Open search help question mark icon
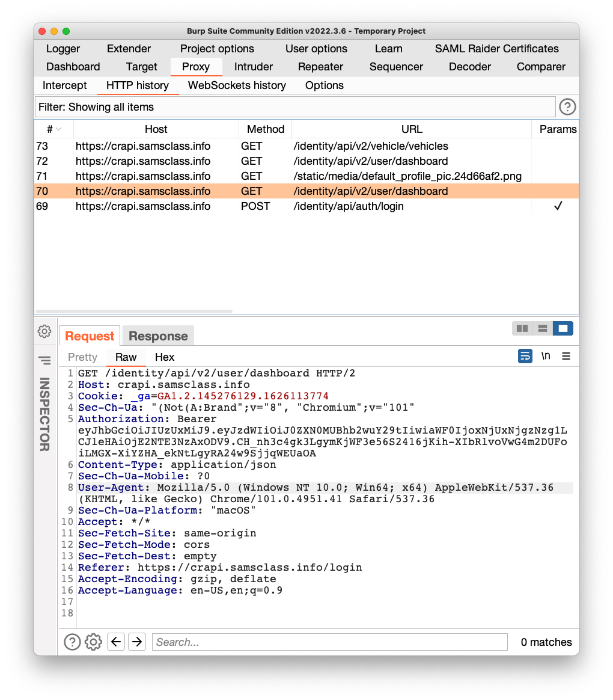 (72, 642)
